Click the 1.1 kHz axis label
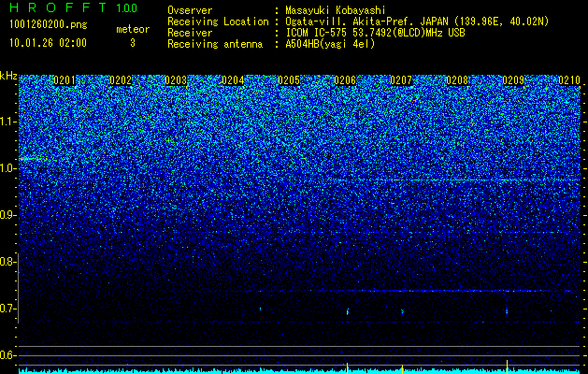588x374 pixels. (x=8, y=122)
